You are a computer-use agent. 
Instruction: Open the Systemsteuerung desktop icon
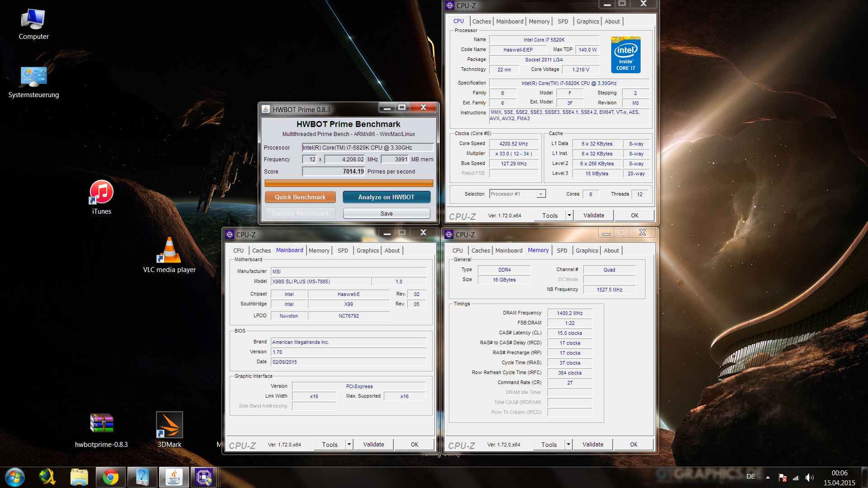pos(33,82)
